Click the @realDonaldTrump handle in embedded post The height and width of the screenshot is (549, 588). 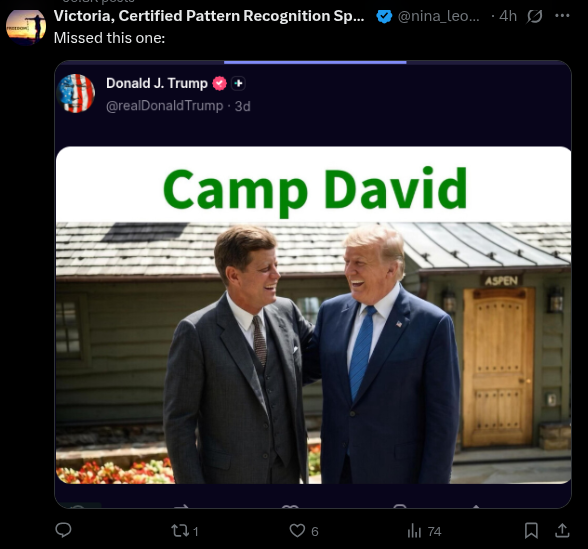tap(165, 106)
